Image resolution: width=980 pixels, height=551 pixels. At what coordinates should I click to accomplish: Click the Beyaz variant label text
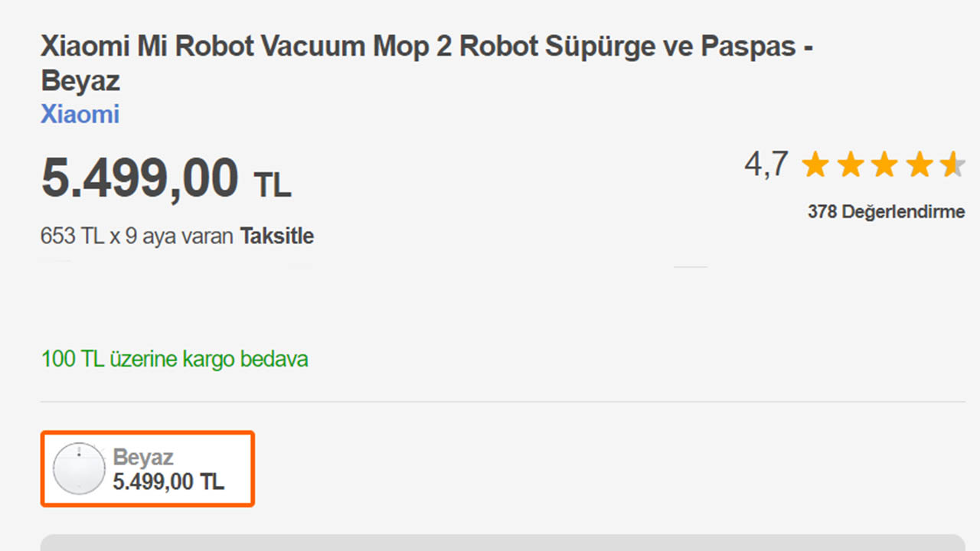[143, 457]
